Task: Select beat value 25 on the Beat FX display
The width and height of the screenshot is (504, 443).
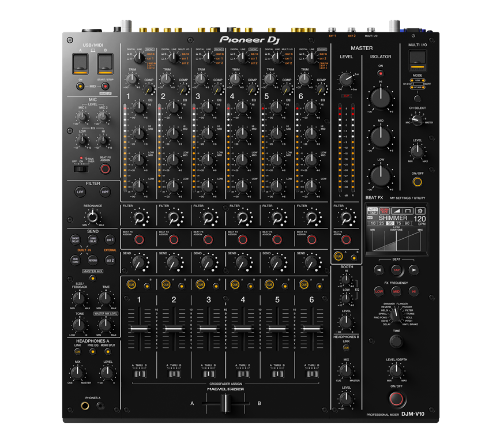Action: (381, 223)
